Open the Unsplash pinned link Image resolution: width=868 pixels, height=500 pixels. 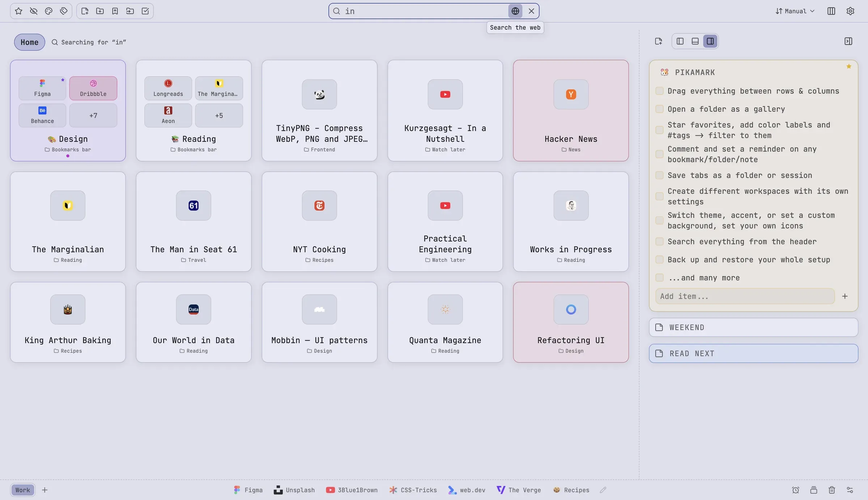pos(294,490)
